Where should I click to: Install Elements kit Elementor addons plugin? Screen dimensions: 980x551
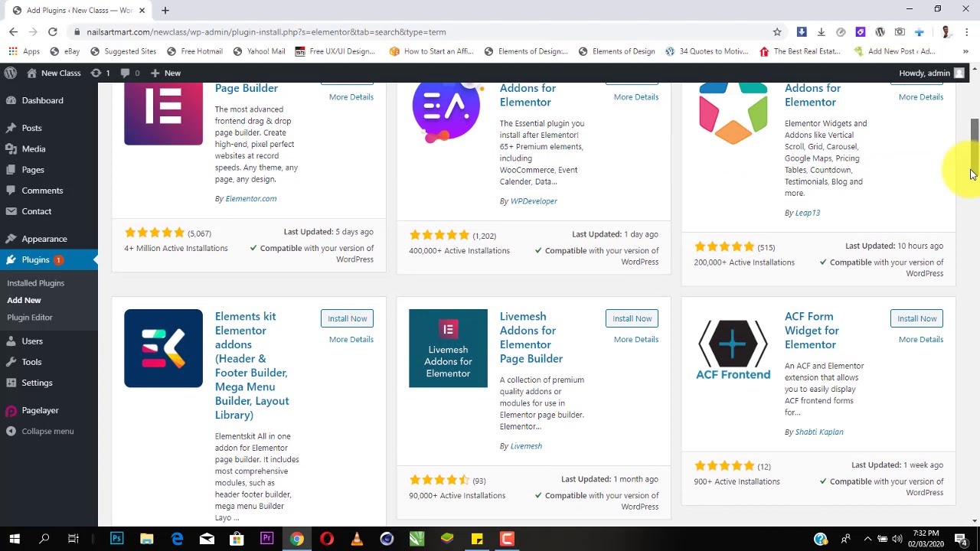348,318
